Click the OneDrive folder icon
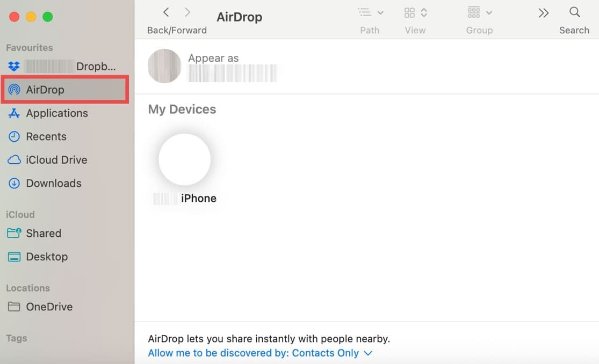This screenshot has height=364, width=599. pyautogui.click(x=14, y=307)
